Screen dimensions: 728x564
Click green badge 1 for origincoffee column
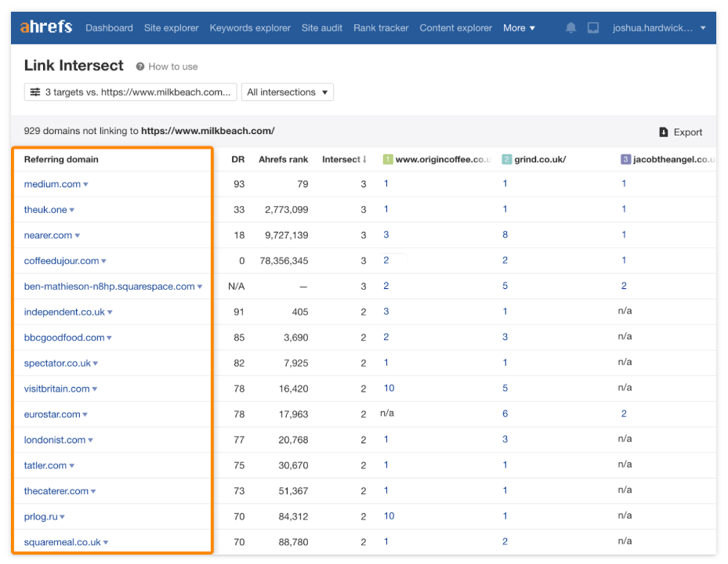(388, 159)
